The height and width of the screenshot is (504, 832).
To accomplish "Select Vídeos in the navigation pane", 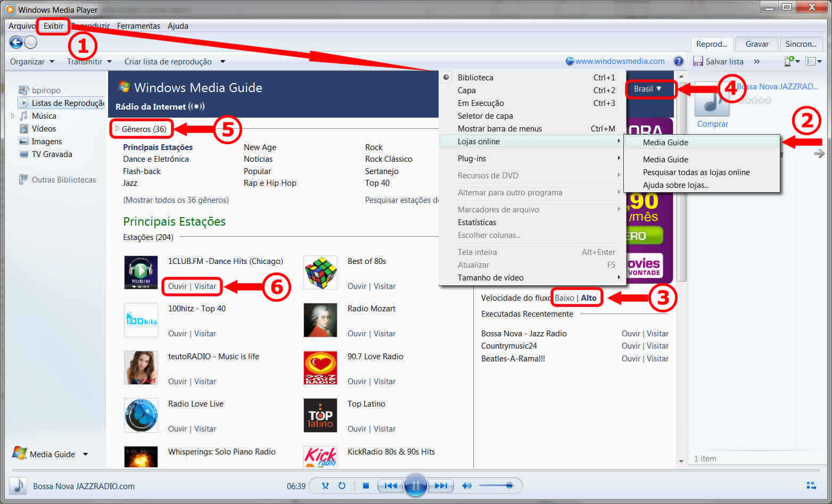I will point(44,128).
